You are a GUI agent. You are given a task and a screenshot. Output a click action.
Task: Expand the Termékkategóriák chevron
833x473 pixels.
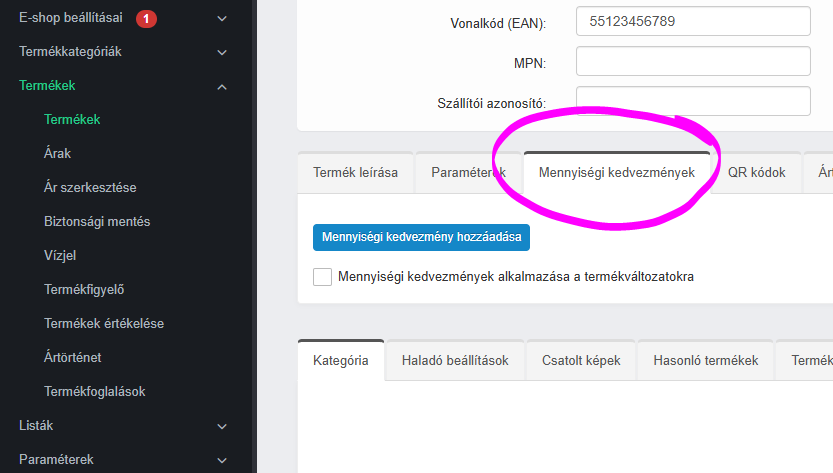[222, 53]
